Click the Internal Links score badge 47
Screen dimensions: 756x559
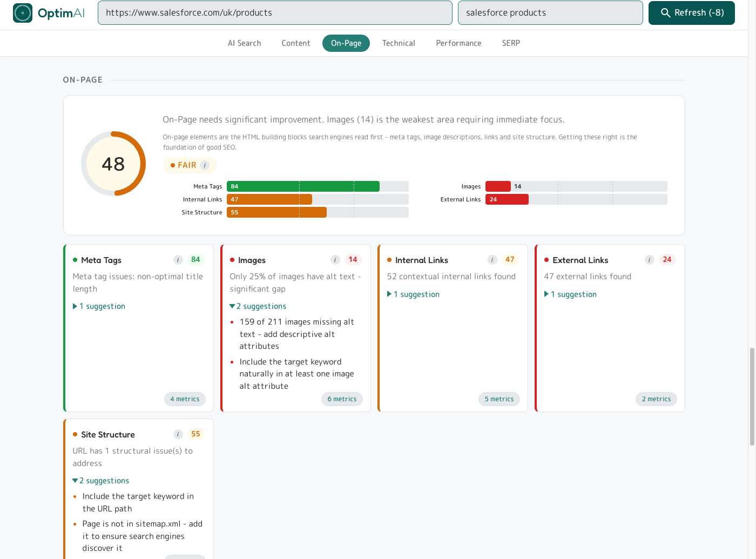pyautogui.click(x=510, y=260)
